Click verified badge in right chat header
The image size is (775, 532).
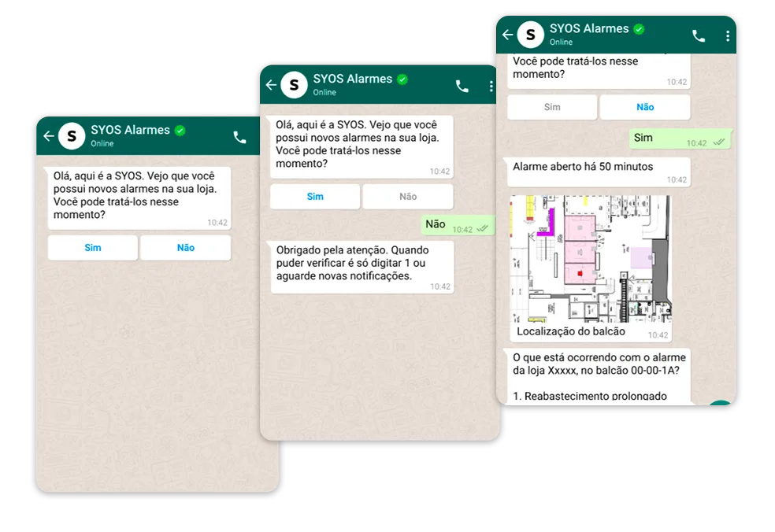[x=639, y=29]
